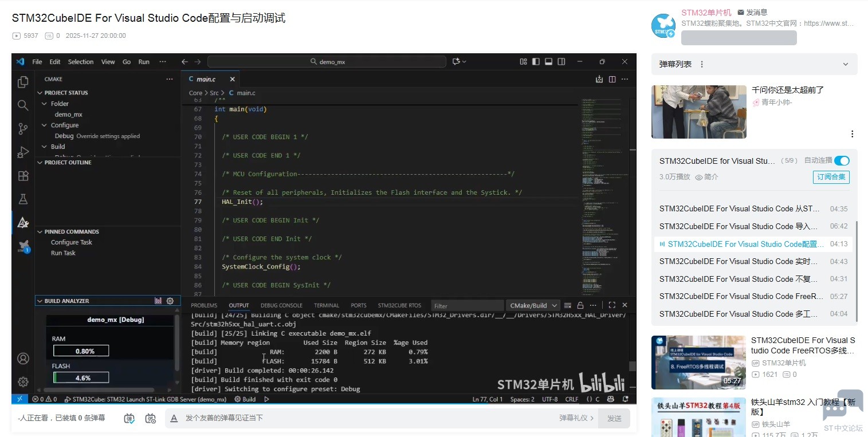The height and width of the screenshot is (437, 868).
Task: Open the Selection menu
Action: (x=81, y=62)
